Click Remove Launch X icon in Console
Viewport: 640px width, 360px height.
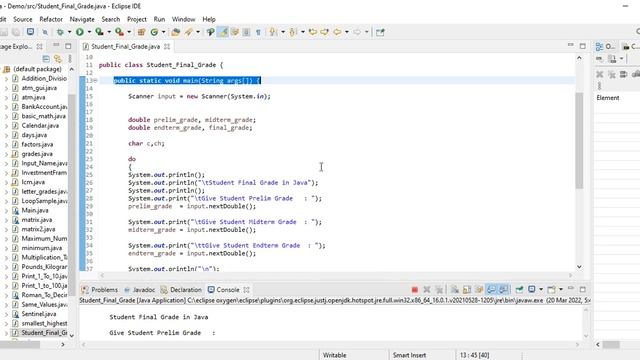pyautogui.click(x=427, y=289)
